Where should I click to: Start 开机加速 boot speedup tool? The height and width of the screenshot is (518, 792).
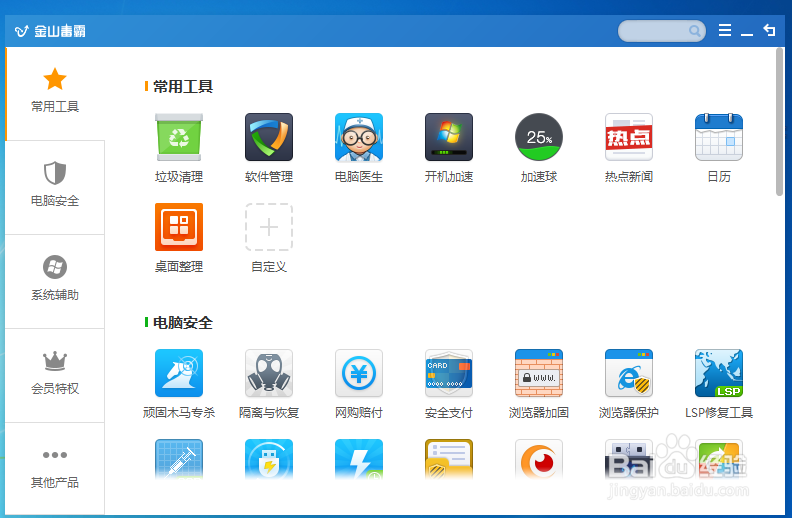coord(449,137)
